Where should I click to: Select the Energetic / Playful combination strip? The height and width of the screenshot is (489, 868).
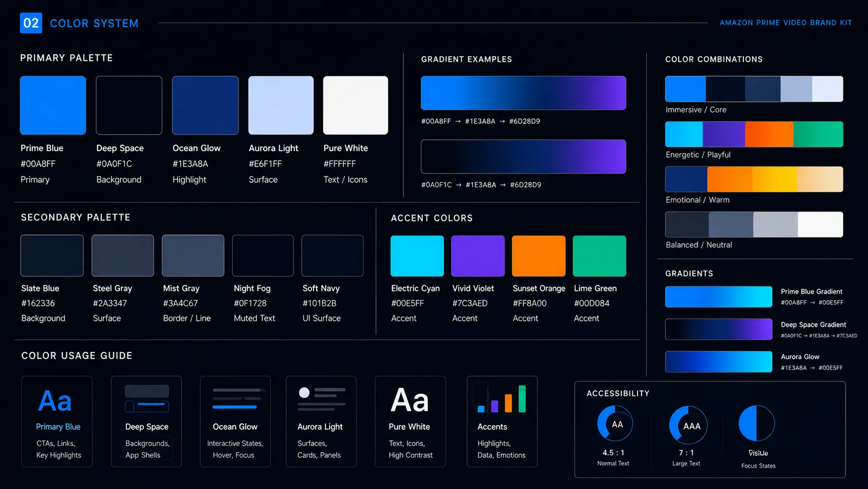tap(754, 134)
